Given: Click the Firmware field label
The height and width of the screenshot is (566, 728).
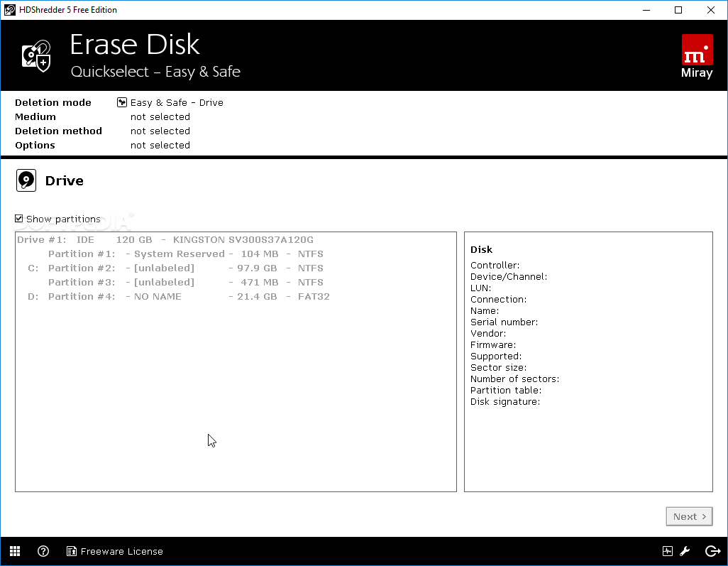Looking at the screenshot, I should (x=493, y=345).
